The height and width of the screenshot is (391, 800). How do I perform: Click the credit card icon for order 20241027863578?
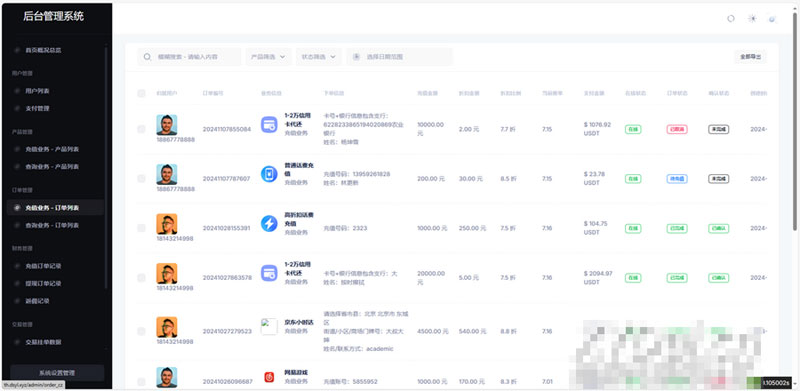(269, 273)
